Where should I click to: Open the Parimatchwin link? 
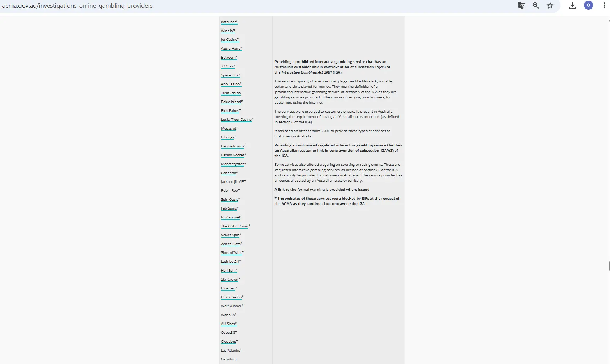tap(233, 146)
